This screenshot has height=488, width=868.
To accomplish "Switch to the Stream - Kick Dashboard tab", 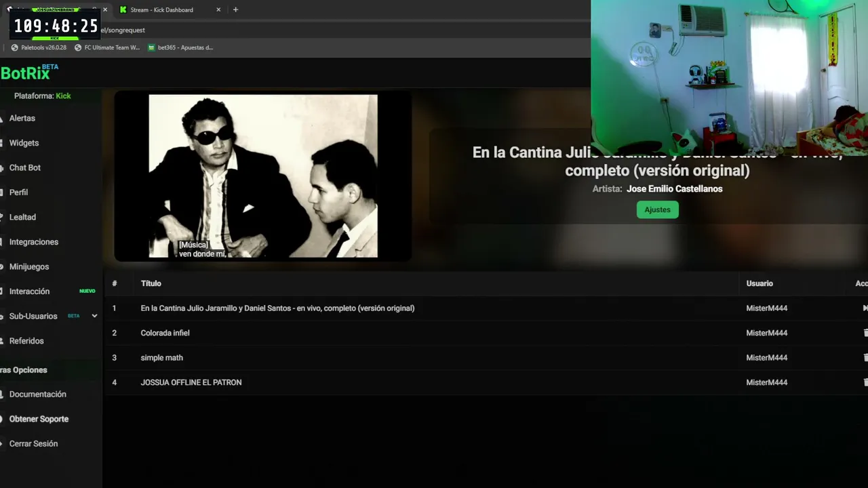I will [170, 10].
